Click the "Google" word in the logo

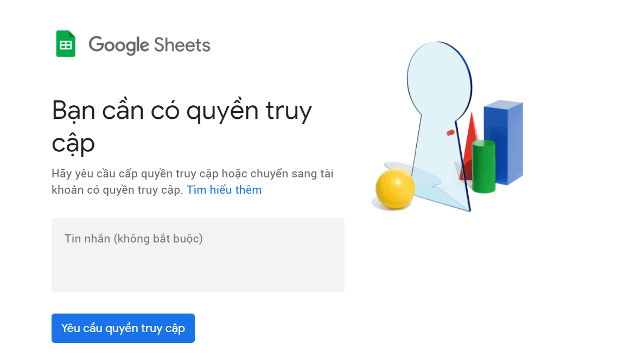click(119, 46)
